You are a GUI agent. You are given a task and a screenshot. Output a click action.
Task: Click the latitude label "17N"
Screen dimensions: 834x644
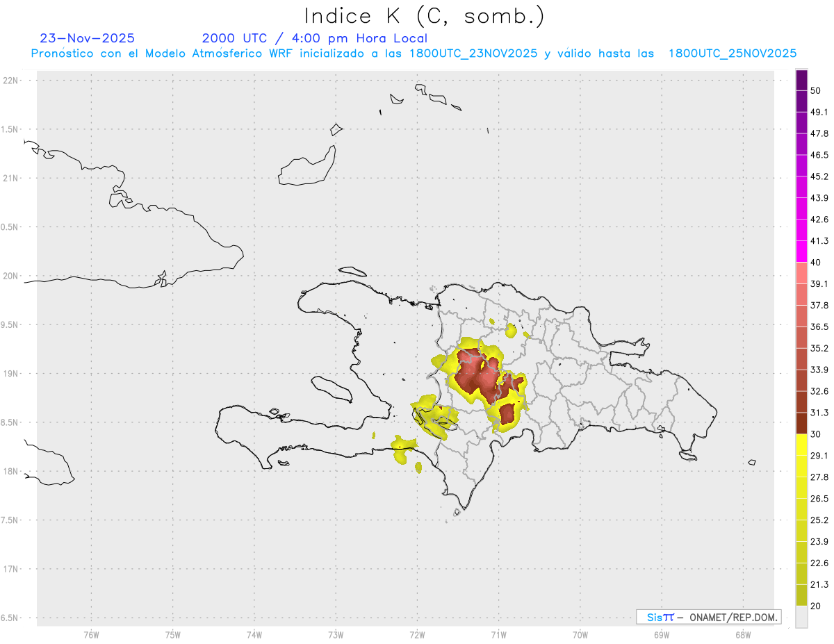pyautogui.click(x=11, y=569)
